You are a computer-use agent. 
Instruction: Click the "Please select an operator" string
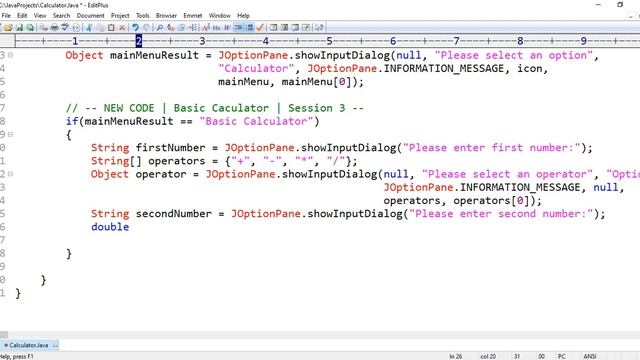pos(507,174)
